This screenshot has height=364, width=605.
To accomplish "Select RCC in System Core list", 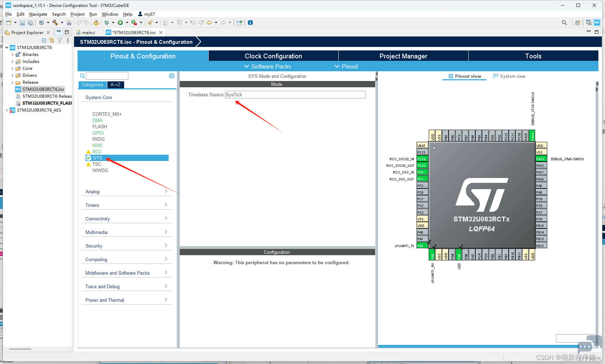I will pos(97,152).
